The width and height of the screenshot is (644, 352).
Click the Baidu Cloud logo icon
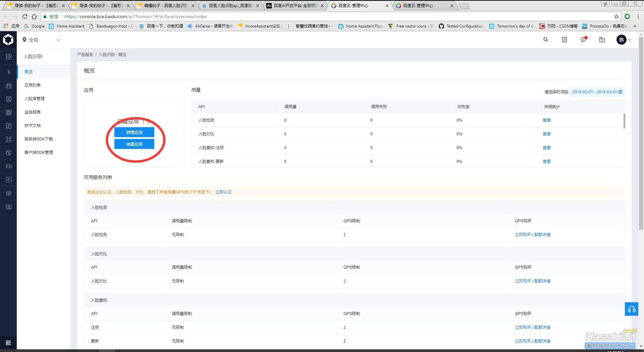pos(8,40)
